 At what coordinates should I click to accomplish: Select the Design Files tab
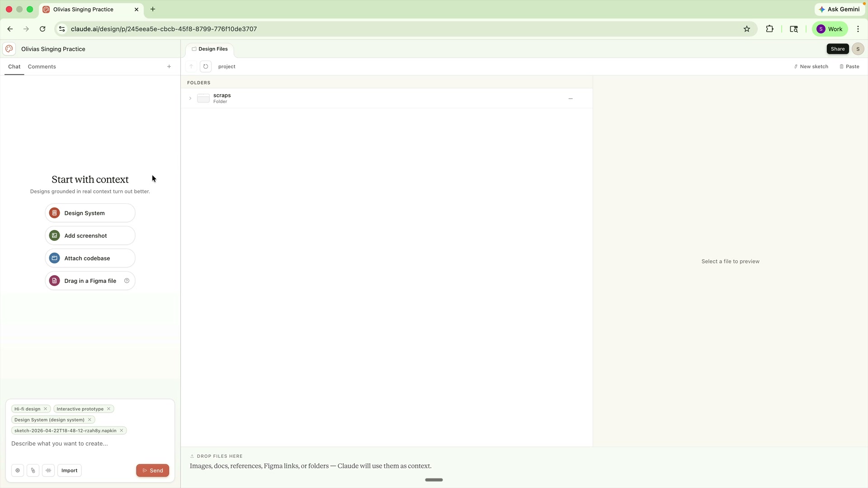[210, 49]
